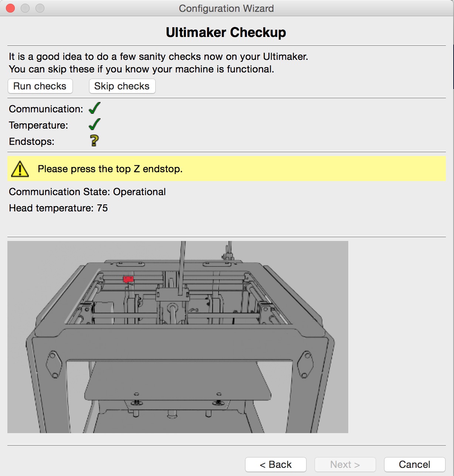Click the yellow warning triangle icon
The height and width of the screenshot is (476, 454).
point(20,169)
